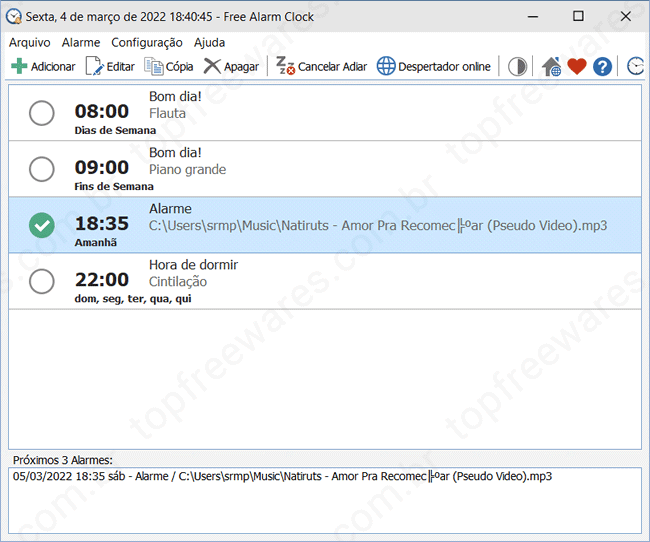Open the Arquivo menu

point(30,42)
